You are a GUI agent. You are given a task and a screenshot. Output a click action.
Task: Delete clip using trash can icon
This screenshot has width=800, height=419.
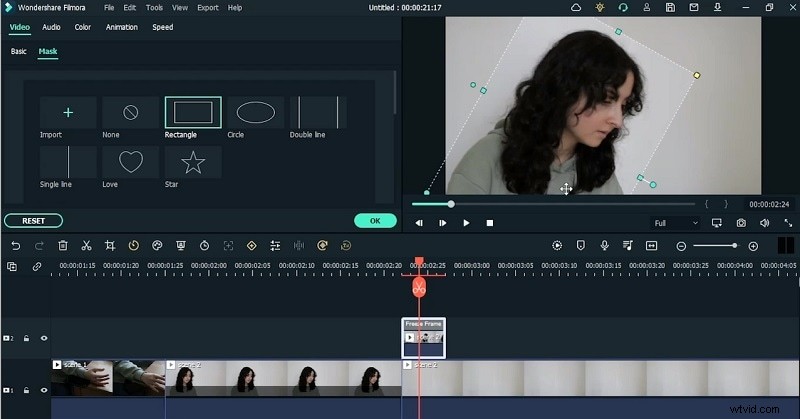[x=63, y=245]
